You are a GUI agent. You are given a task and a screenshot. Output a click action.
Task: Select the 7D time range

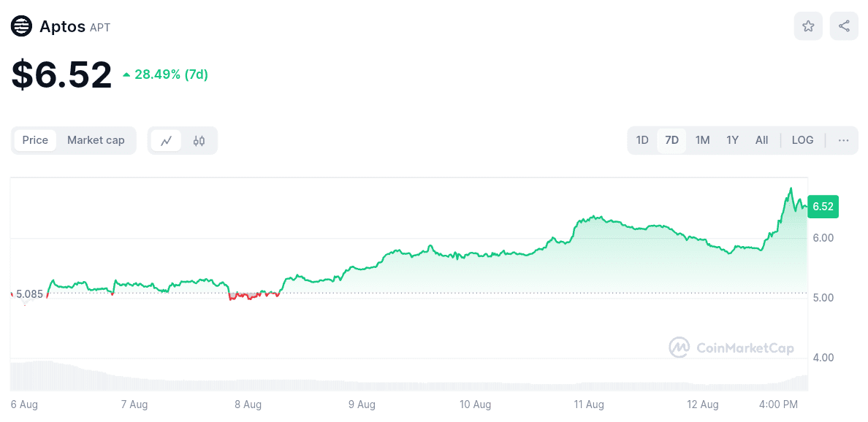671,140
